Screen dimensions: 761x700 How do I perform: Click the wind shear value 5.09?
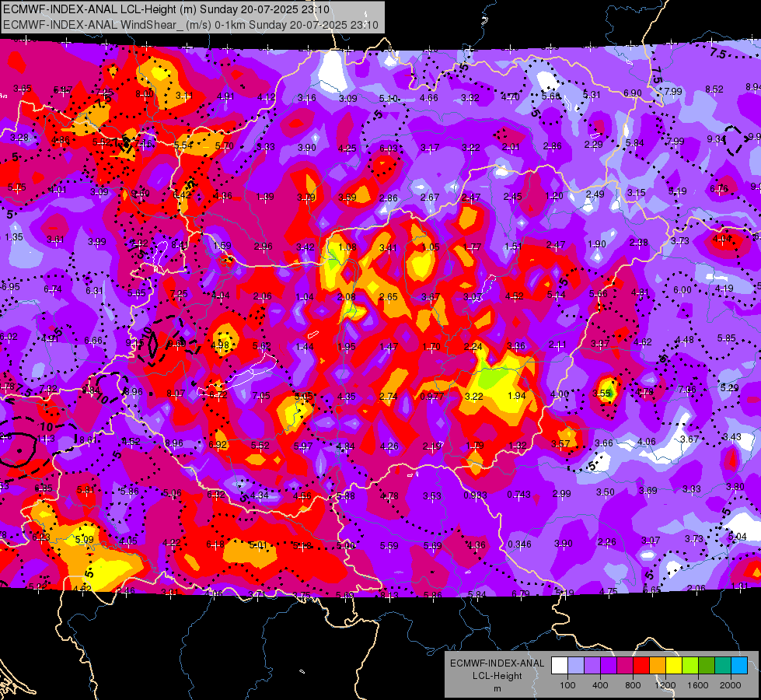(85, 539)
